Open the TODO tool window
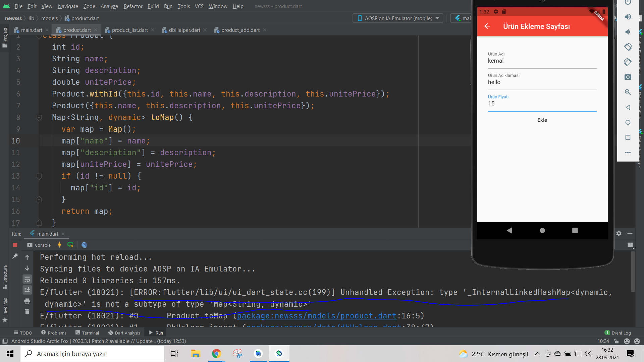The height and width of the screenshot is (362, 644). [23, 333]
